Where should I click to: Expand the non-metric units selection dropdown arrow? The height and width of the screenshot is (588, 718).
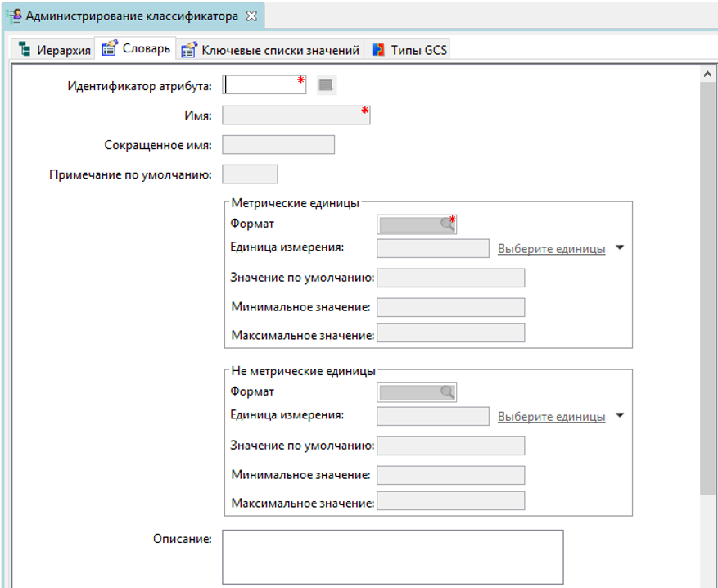[x=620, y=415]
